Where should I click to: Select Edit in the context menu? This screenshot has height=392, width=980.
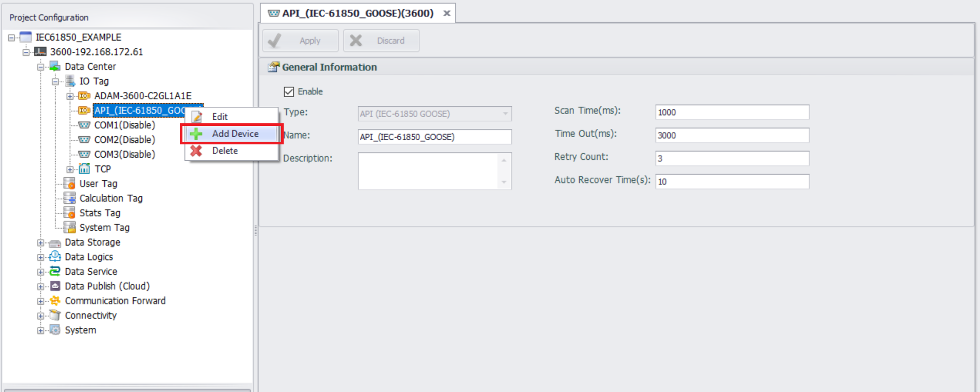pyautogui.click(x=219, y=117)
